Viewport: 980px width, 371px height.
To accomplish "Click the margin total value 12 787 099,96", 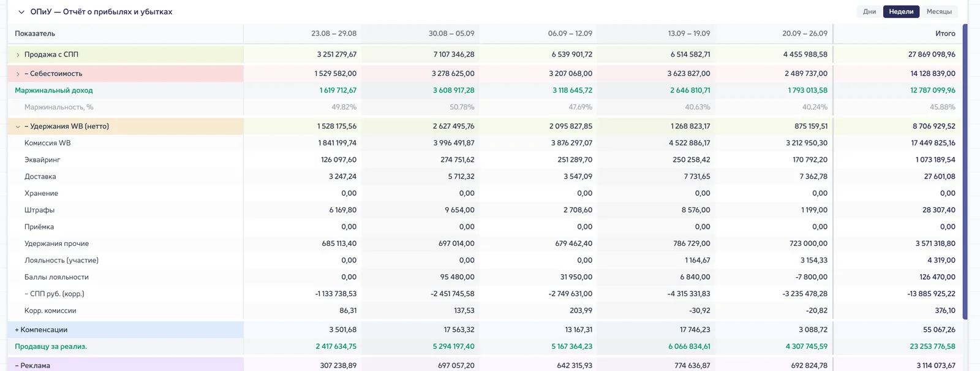I will point(933,90).
